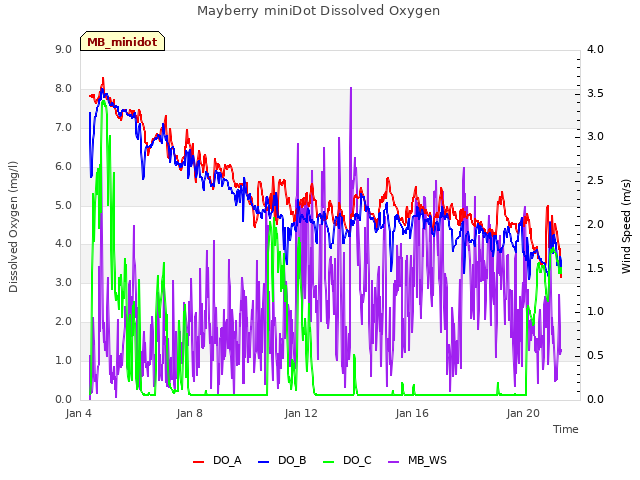This screenshot has width=640, height=480.
Task: Click the Dissolved Oxygen (mg/l) axis label
Action: coord(13,227)
